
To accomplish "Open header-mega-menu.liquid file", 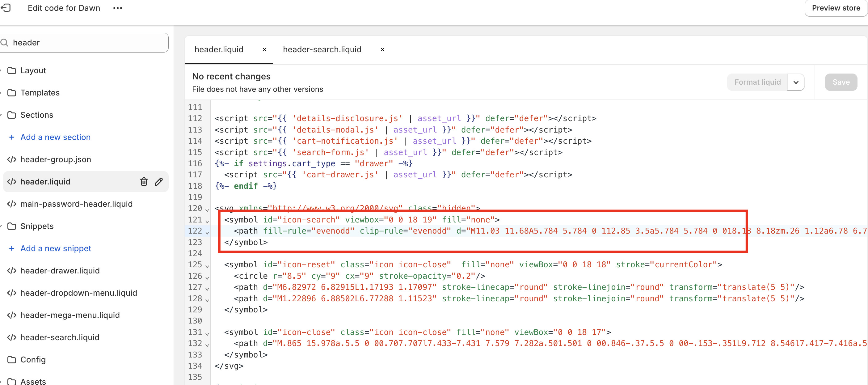I will (x=70, y=315).
